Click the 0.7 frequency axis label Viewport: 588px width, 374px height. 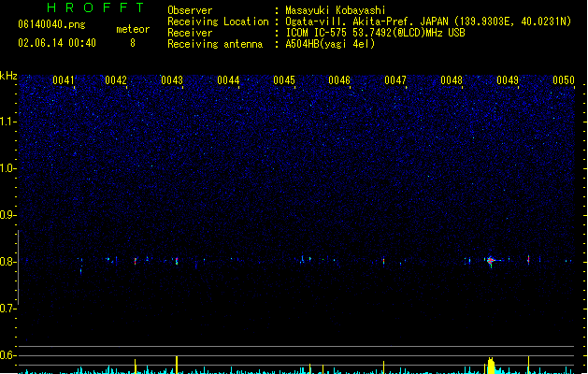pos(7,309)
